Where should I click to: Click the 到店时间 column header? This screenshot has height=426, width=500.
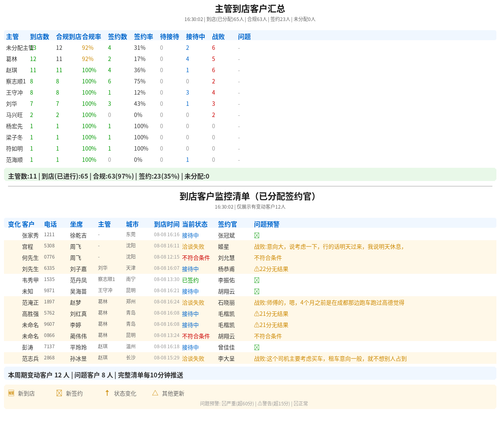point(167,224)
